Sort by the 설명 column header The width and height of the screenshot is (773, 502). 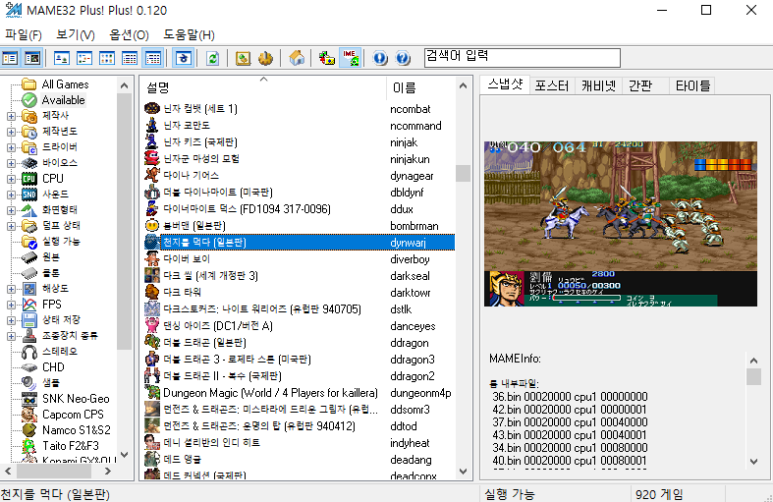[264, 88]
